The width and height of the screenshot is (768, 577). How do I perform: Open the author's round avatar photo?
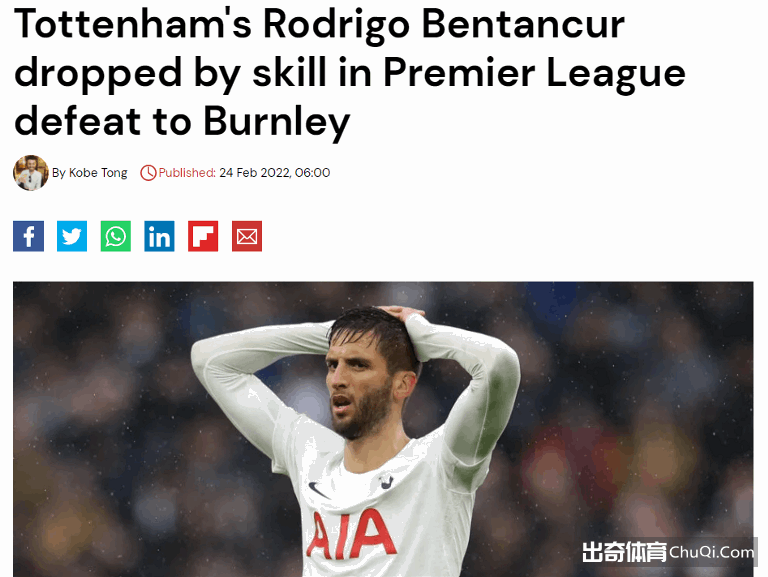pyautogui.click(x=31, y=173)
